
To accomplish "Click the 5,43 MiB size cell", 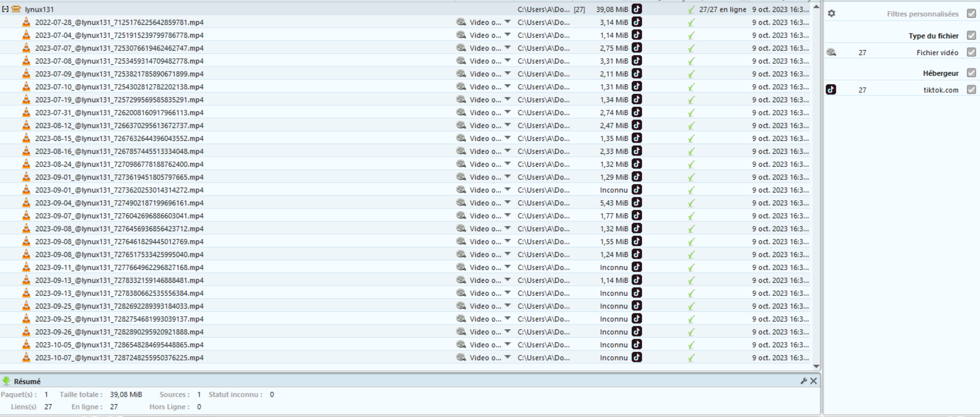I will point(614,203).
